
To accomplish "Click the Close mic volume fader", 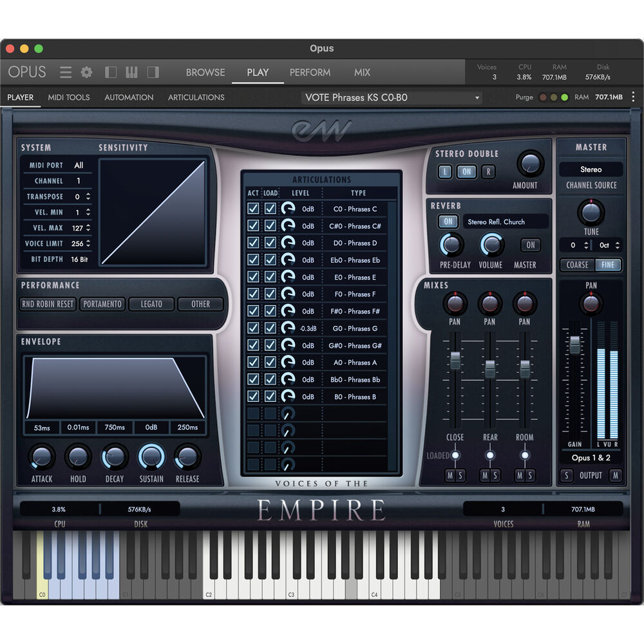I will click(455, 361).
